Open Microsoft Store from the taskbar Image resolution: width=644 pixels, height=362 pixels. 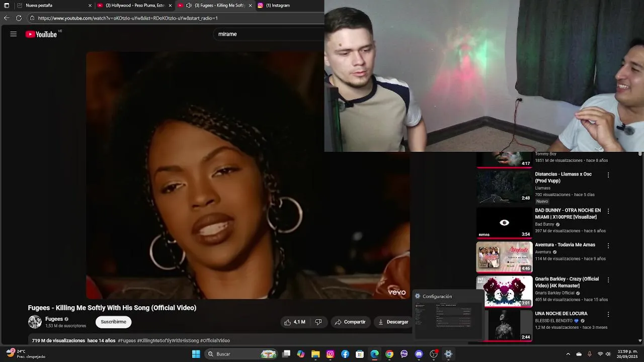click(x=360, y=354)
